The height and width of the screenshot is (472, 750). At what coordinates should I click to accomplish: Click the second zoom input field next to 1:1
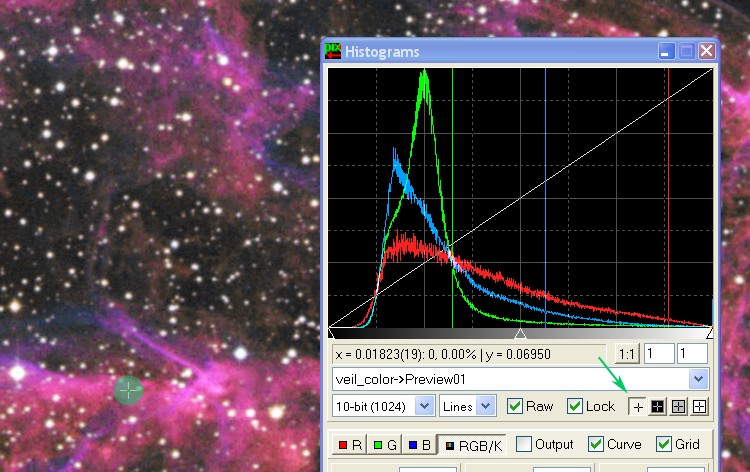[693, 354]
